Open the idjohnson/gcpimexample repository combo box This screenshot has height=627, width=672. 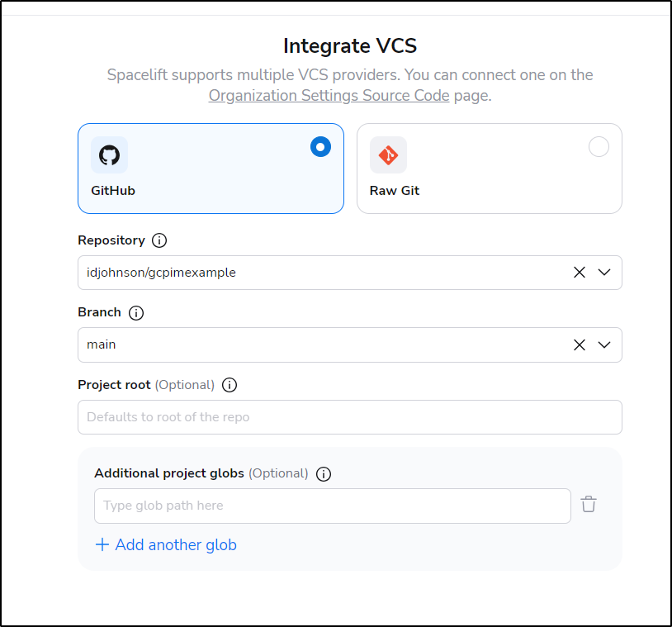coord(350,273)
